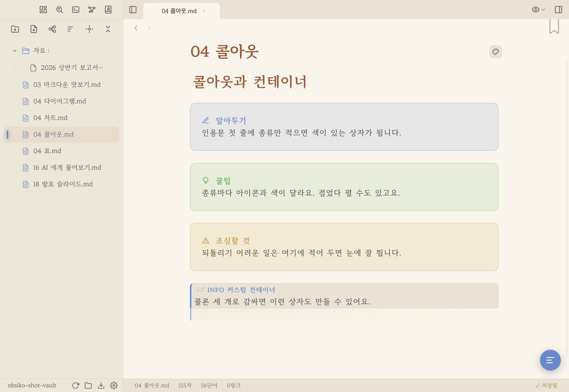Create a new folder
Screen dimensions: 569x392
(x=15, y=29)
